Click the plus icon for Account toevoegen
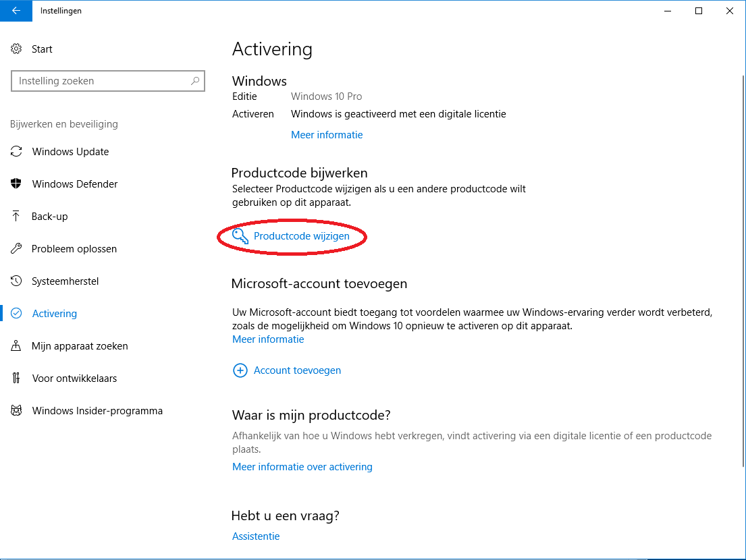This screenshot has width=746, height=560. coord(240,370)
